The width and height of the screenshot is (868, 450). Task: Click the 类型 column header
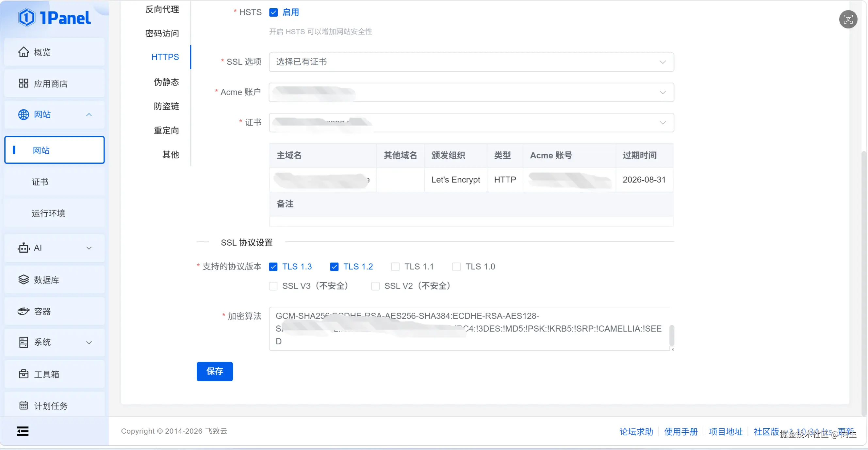coord(505,156)
